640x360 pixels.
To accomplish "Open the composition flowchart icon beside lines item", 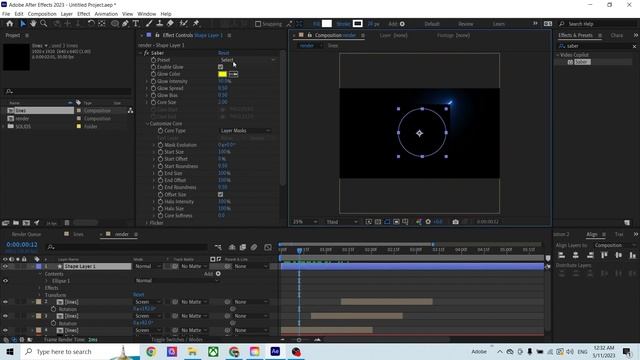I will (130, 111).
